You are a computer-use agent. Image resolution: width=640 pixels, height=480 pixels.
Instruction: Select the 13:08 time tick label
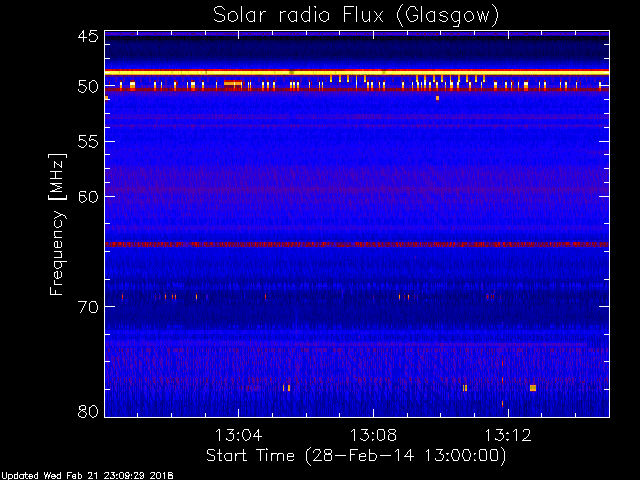pos(373,435)
